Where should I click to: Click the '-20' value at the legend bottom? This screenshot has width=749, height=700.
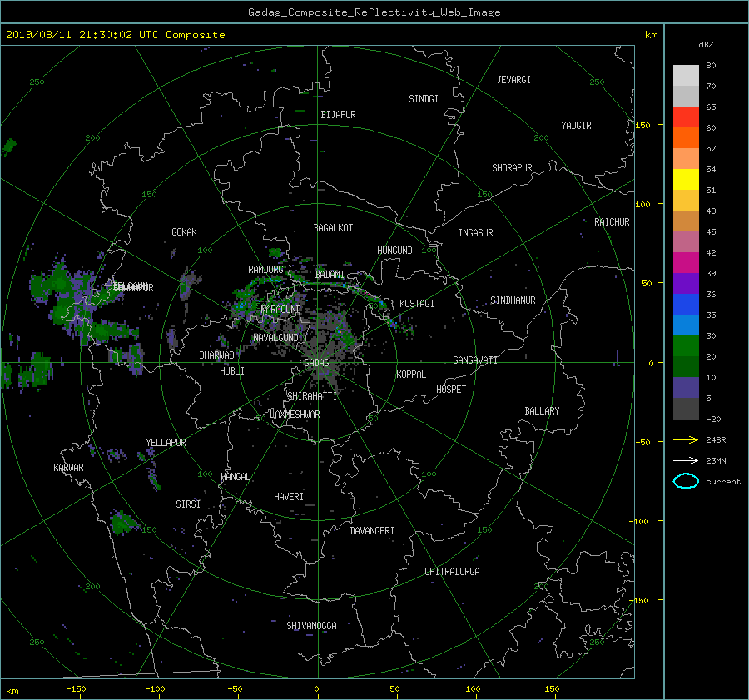[713, 419]
